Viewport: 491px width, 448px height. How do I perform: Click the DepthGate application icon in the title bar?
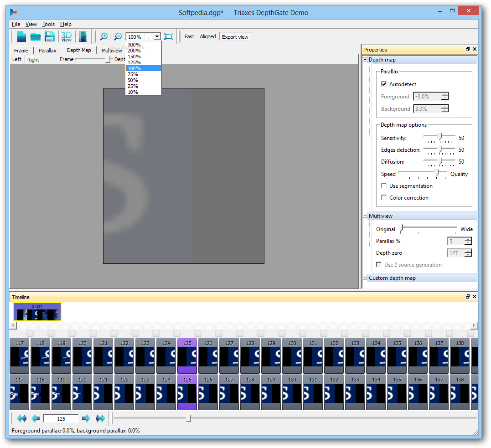click(x=13, y=12)
